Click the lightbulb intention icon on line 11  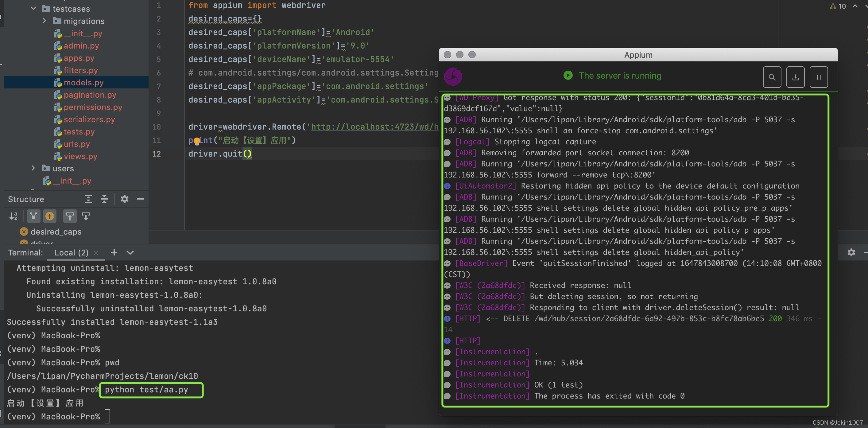tap(197, 141)
